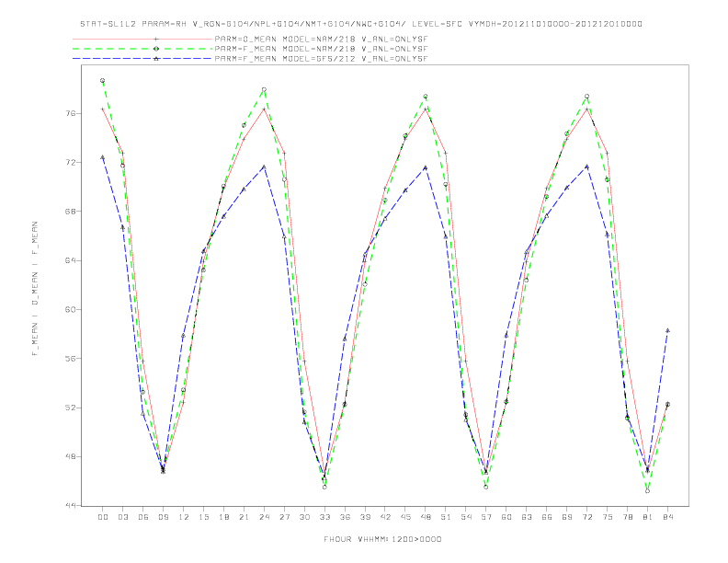Click the x-axis tick label 18
This screenshot has width=728, height=563.
click(223, 517)
